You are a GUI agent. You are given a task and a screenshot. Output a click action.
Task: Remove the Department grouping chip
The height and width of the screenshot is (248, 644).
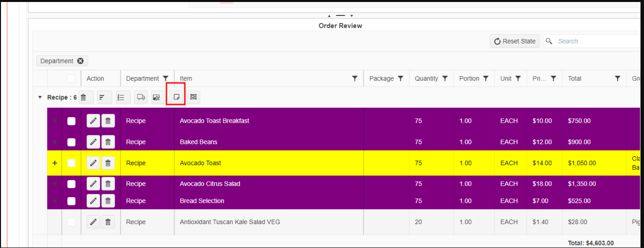pyautogui.click(x=80, y=61)
